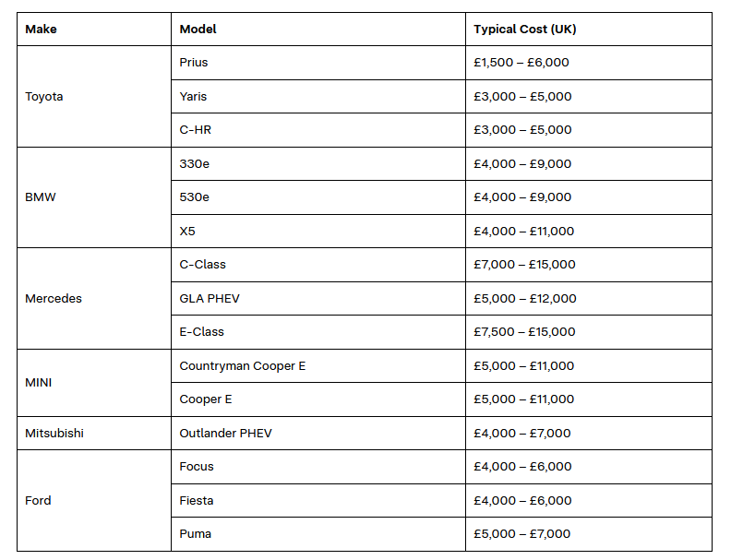Click the GLA PHEV model cell
743x560 pixels.
click(x=210, y=298)
